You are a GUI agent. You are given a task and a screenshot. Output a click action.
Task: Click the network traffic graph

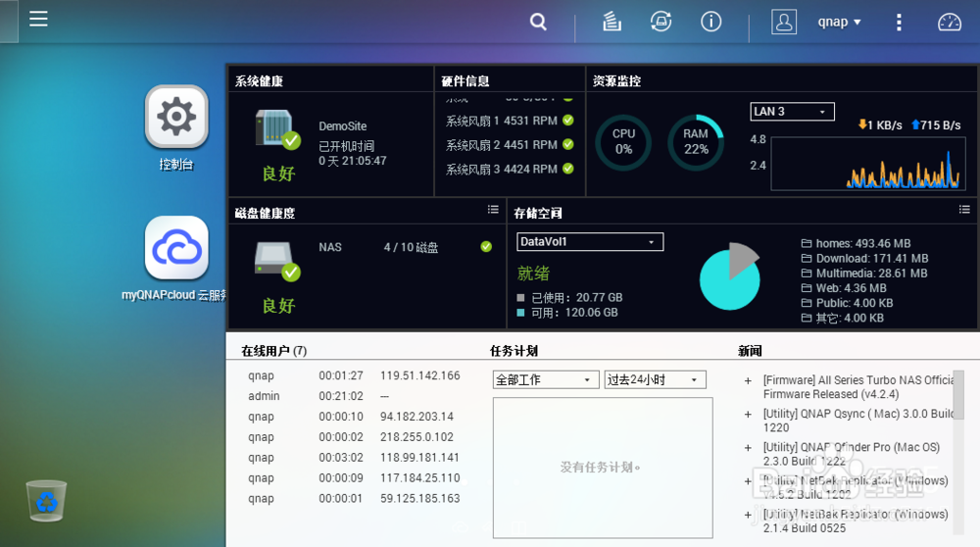coord(868,164)
